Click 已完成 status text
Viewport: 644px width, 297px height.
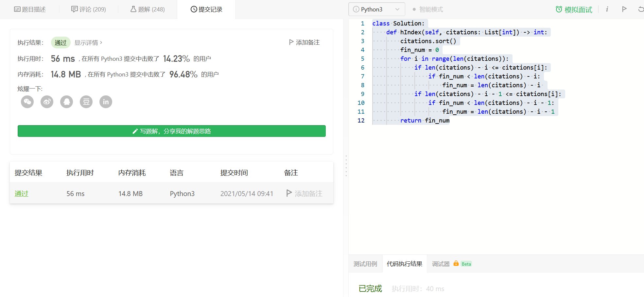(x=370, y=289)
